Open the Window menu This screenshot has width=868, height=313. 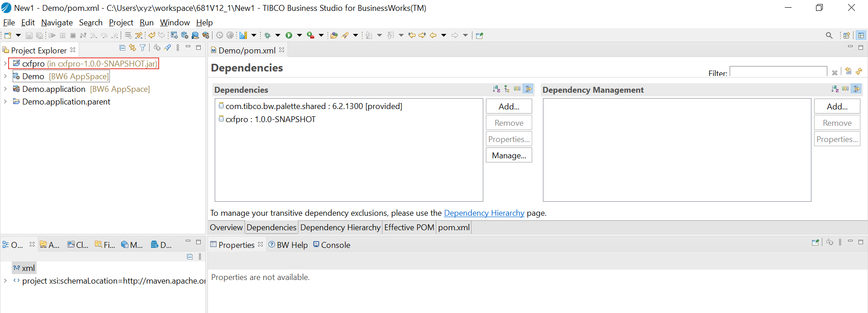click(175, 22)
